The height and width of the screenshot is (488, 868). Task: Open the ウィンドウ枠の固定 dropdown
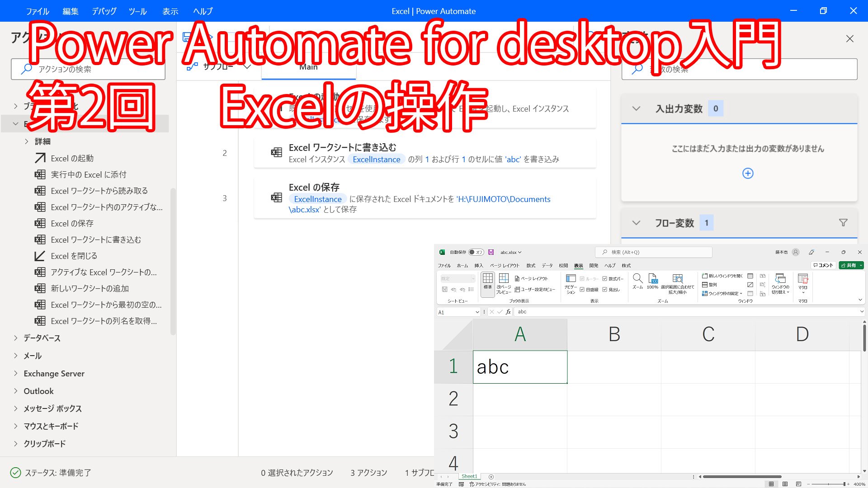click(722, 293)
